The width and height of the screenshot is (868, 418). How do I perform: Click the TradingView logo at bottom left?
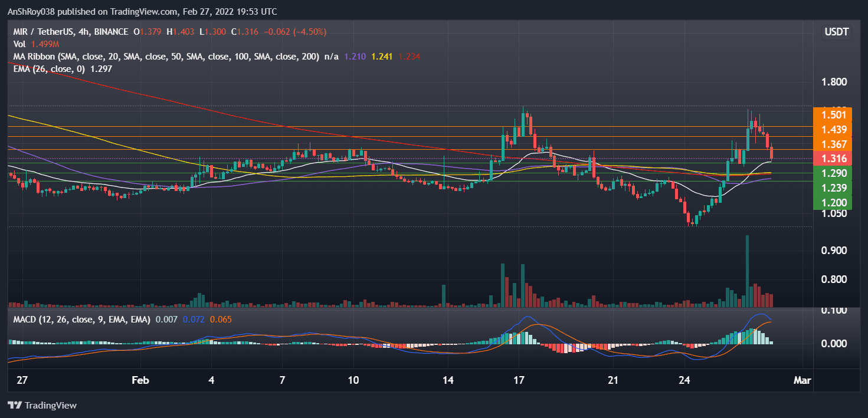[x=42, y=406]
